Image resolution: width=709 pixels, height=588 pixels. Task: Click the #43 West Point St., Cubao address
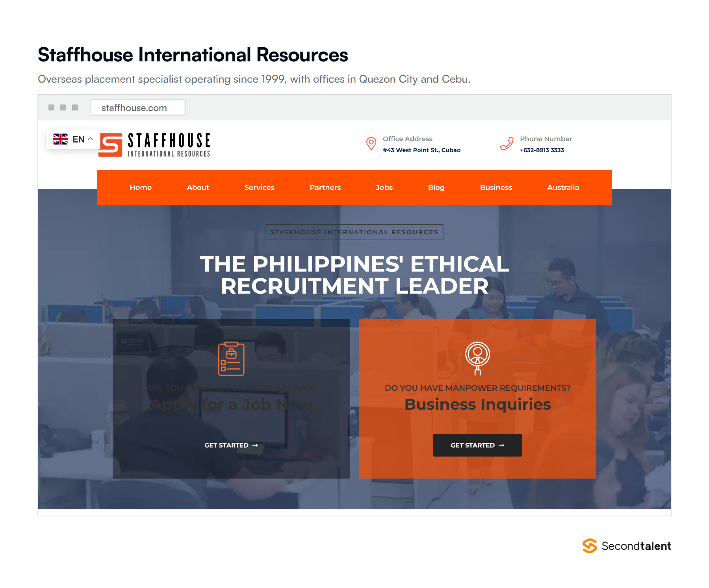tap(421, 150)
